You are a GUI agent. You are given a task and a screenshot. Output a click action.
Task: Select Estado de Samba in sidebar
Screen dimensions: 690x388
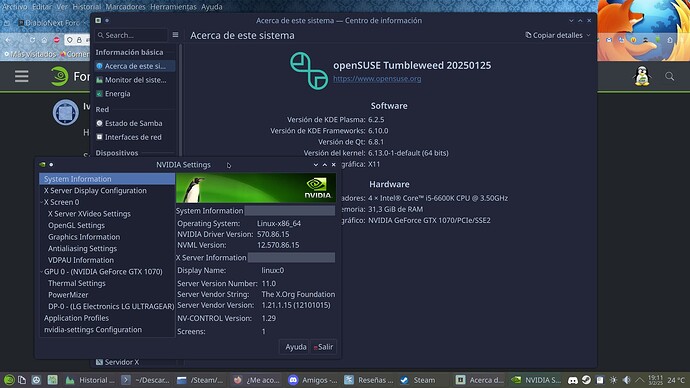pyautogui.click(x=135, y=123)
